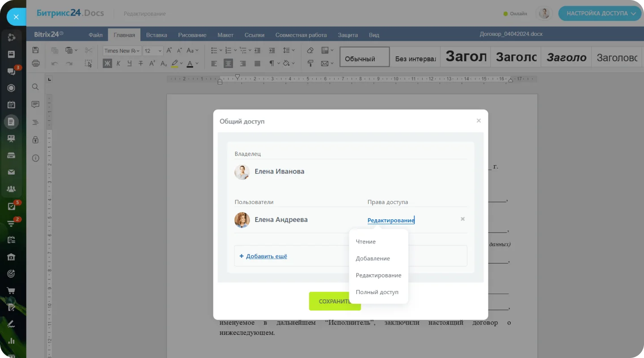Click the Cut scissors icon

pos(89,50)
